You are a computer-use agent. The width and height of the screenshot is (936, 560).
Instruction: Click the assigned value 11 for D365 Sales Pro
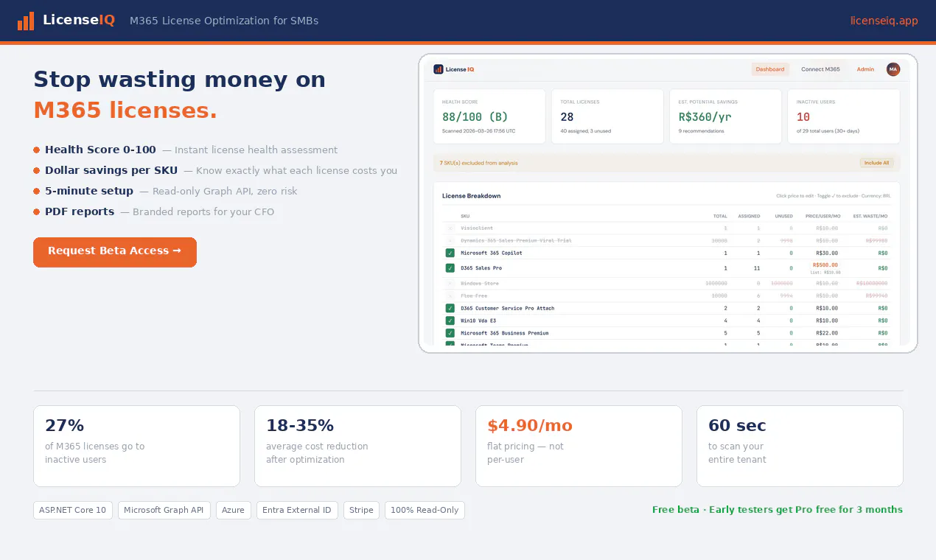click(757, 268)
